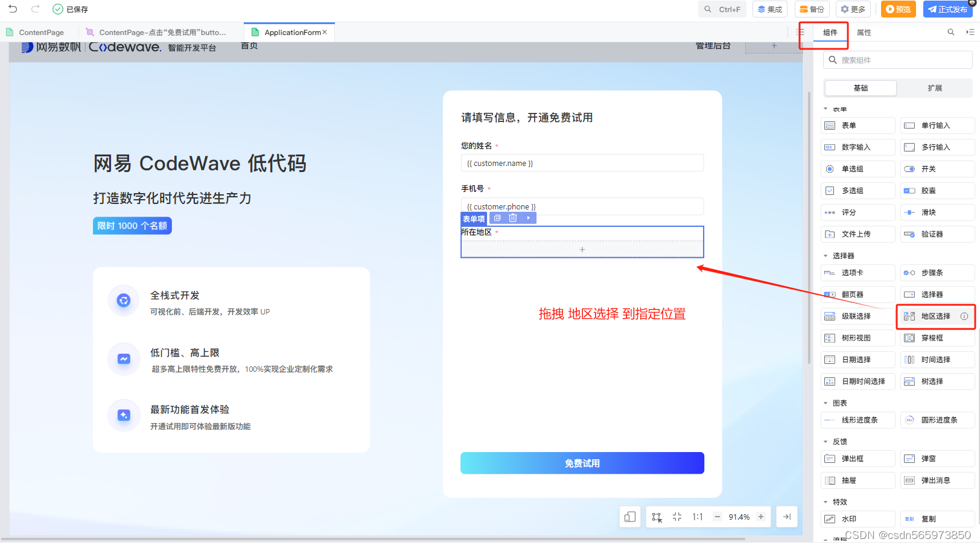
Task: Collapse the 图表 chart section
Action: [x=826, y=403]
